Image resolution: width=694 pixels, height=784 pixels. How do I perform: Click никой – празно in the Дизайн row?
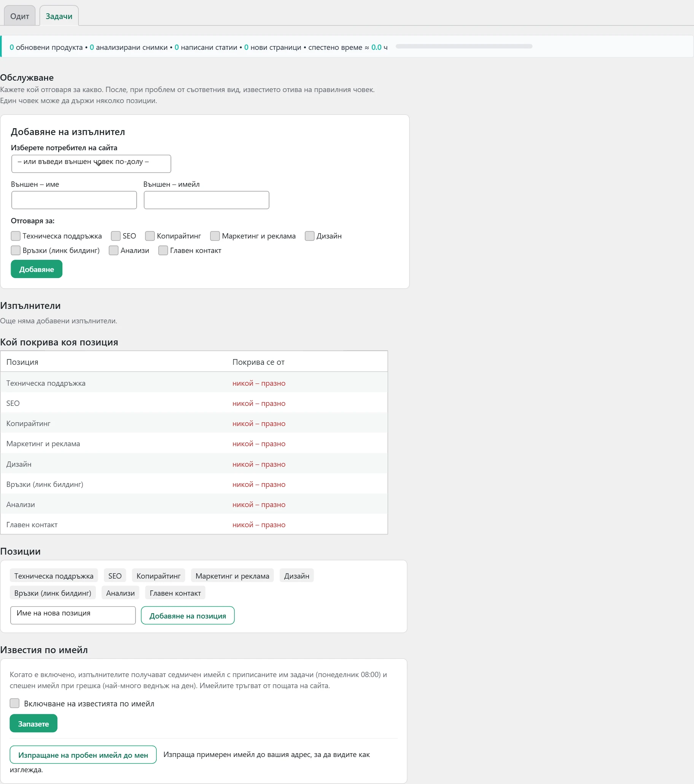259,464
